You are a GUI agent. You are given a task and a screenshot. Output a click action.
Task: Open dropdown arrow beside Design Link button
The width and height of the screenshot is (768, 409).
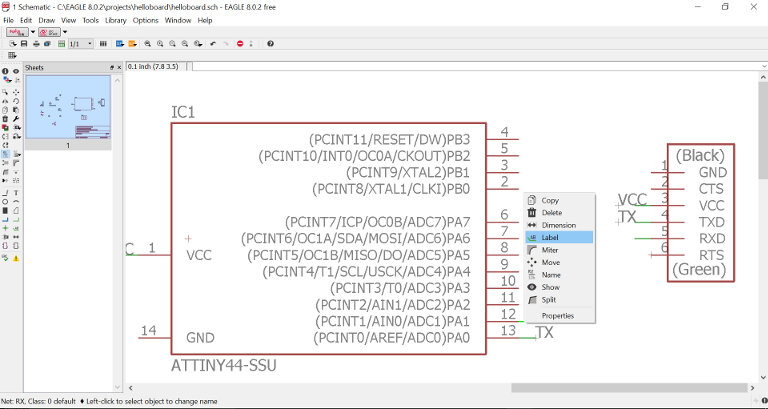pyautogui.click(x=33, y=32)
